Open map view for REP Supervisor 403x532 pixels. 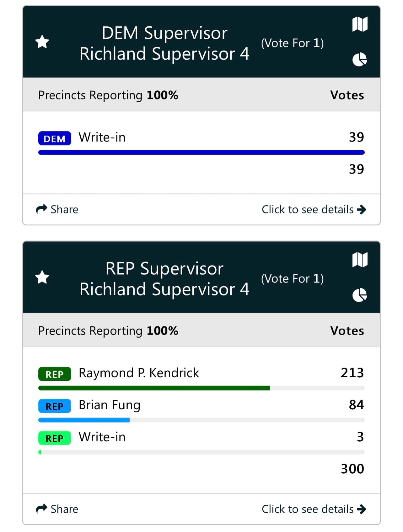360,260
